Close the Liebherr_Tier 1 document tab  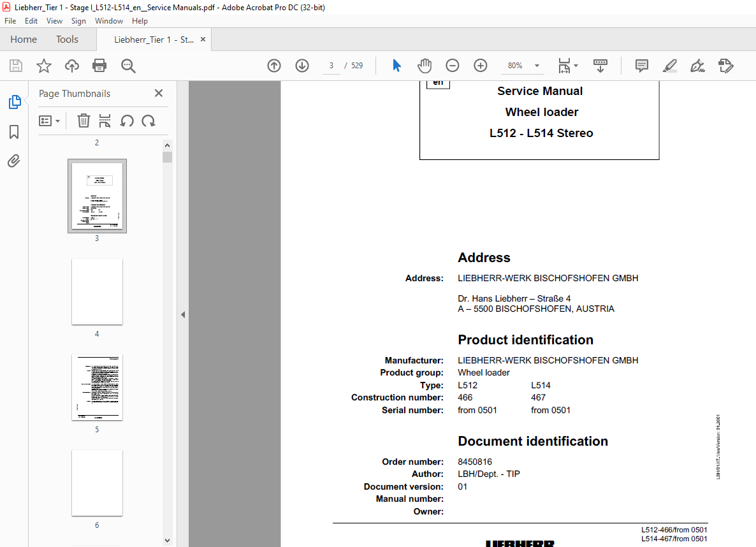pyautogui.click(x=203, y=40)
